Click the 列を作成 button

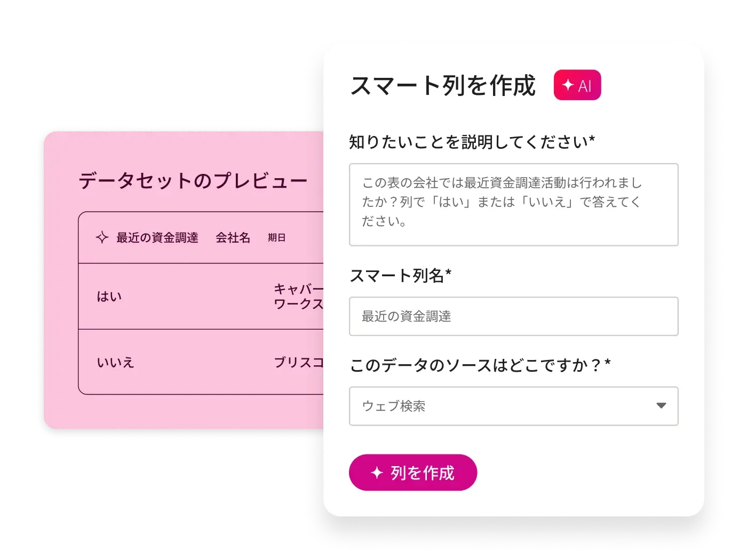tap(412, 473)
